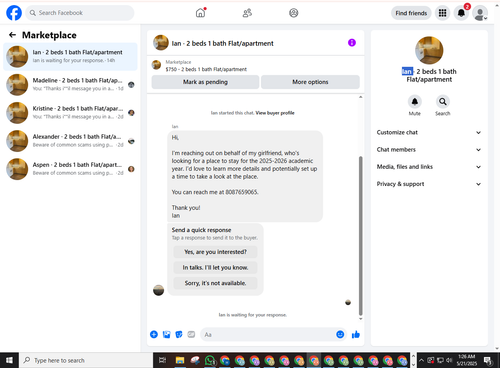Open the Groups icon in top navigation
Image resolution: width=500 pixels, height=368 pixels.
pyautogui.click(x=294, y=13)
